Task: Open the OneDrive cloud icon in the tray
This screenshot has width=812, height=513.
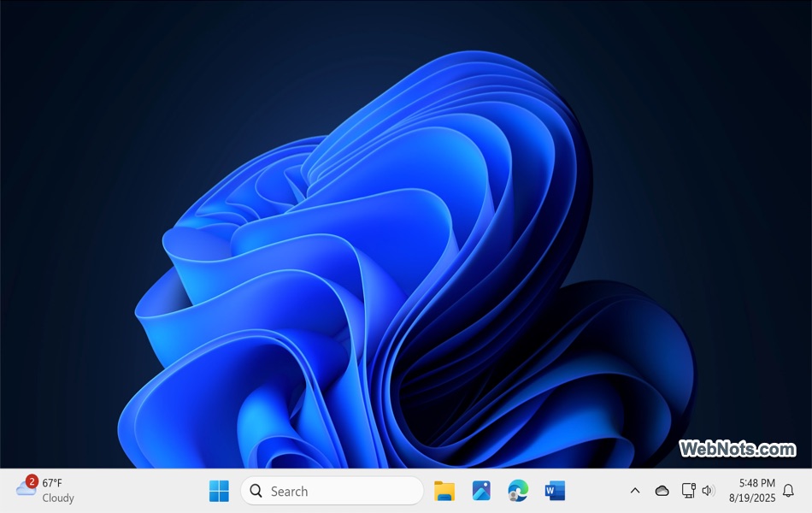Action: pyautogui.click(x=662, y=491)
